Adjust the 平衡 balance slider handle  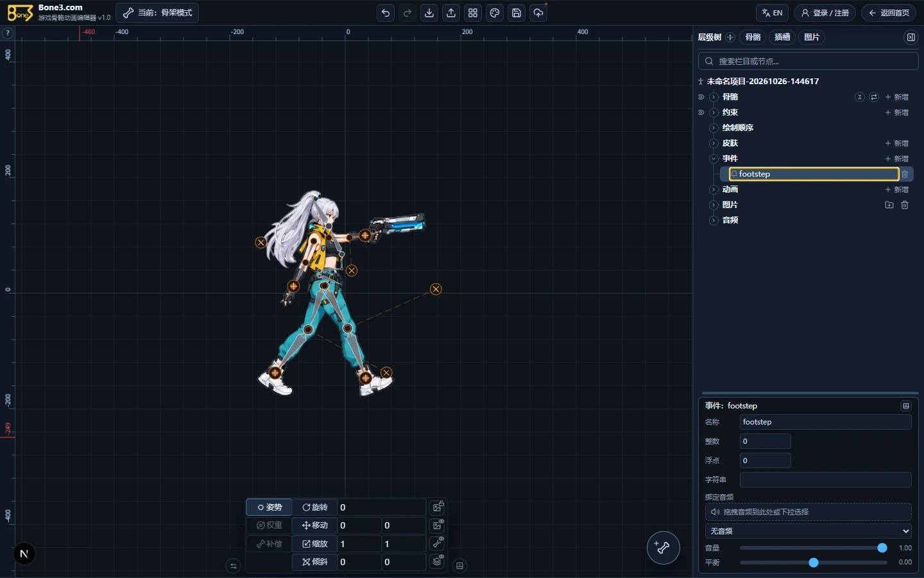coord(814,563)
